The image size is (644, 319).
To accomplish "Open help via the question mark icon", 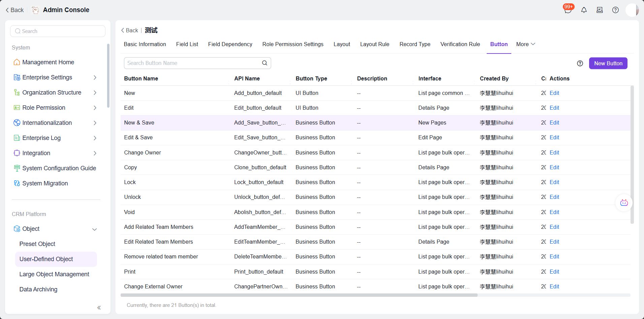I will pos(616,10).
